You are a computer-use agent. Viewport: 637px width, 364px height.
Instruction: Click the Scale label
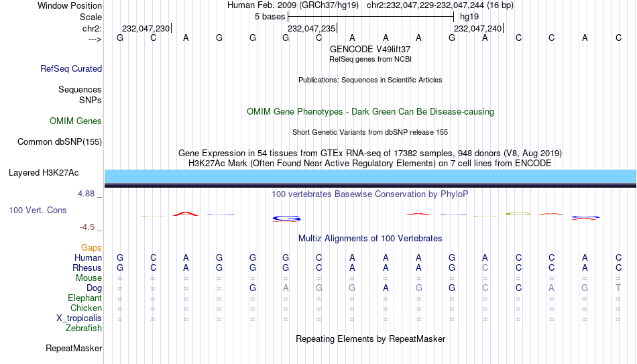[x=91, y=17]
